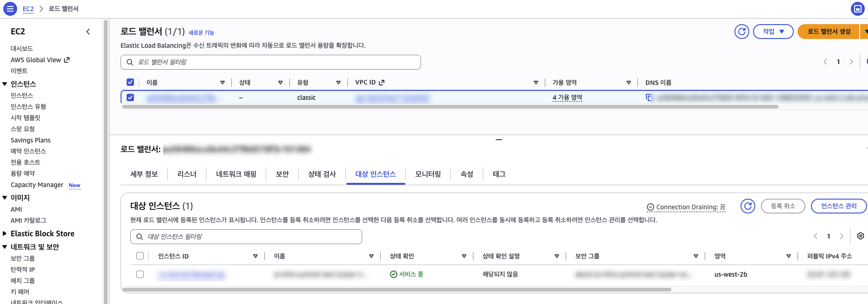
Task: Uncheck the classic load balancer row checkbox
Action: coord(130,97)
